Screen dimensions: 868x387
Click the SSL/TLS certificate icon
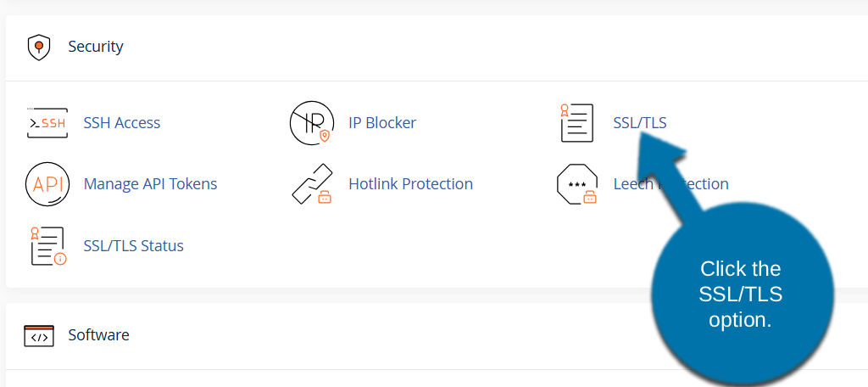576,123
